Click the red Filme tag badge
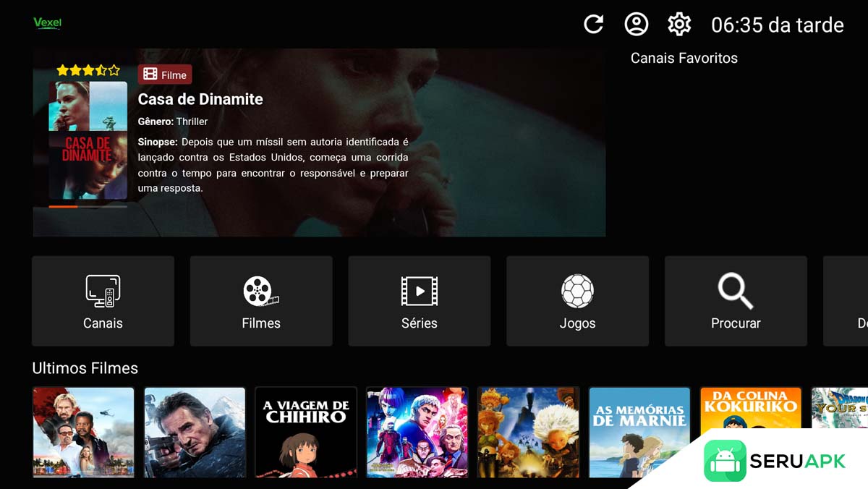868x489 pixels. tap(165, 75)
